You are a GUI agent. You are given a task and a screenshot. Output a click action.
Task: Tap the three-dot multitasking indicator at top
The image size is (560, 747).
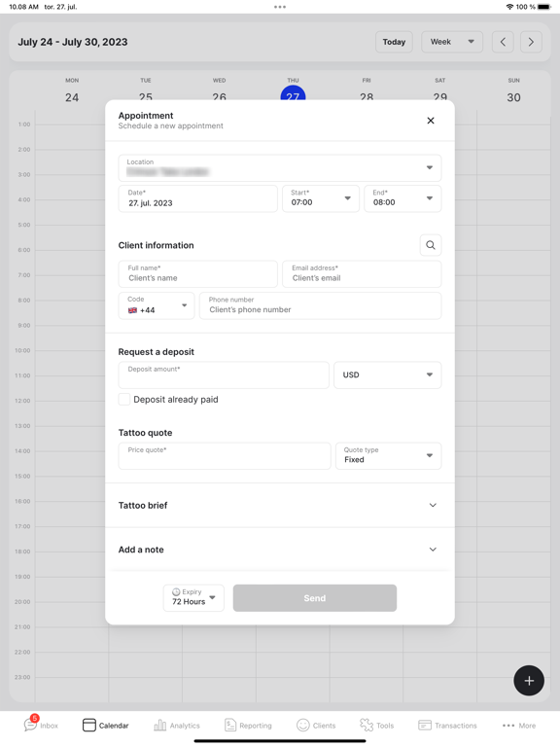(280, 7)
